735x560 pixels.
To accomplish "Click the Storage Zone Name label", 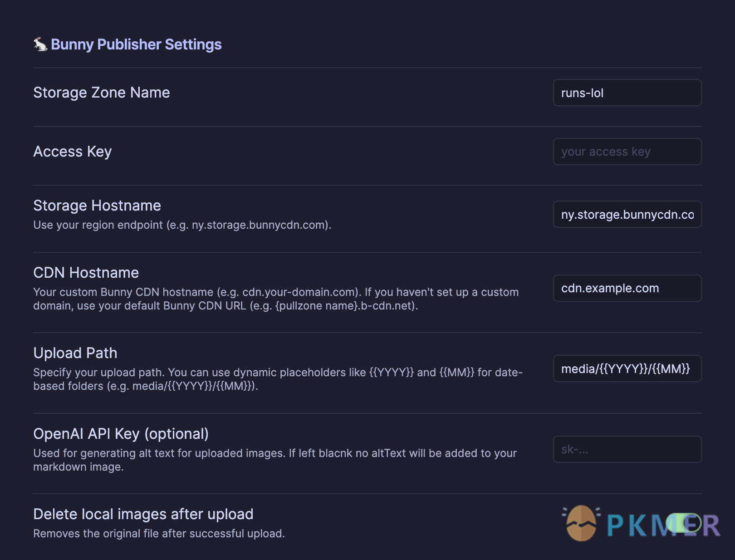I will pyautogui.click(x=102, y=93).
